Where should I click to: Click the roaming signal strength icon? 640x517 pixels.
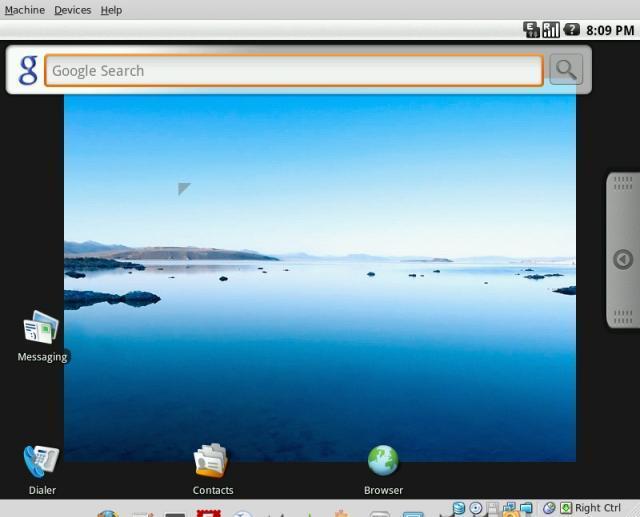click(x=551, y=30)
